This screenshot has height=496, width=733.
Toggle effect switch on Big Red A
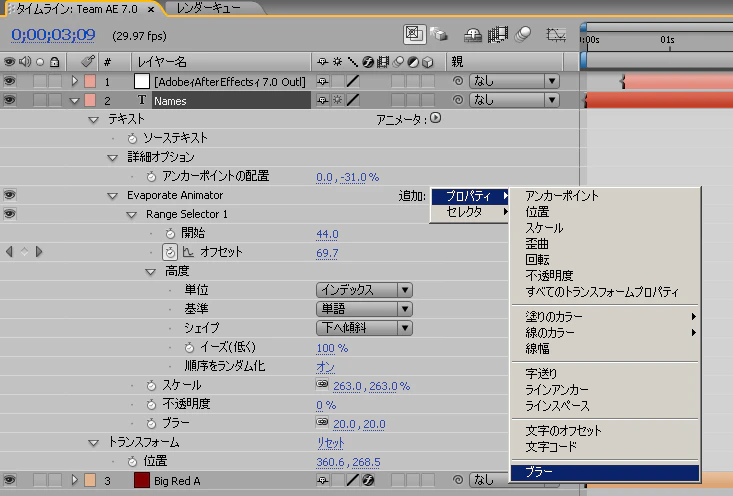click(368, 480)
